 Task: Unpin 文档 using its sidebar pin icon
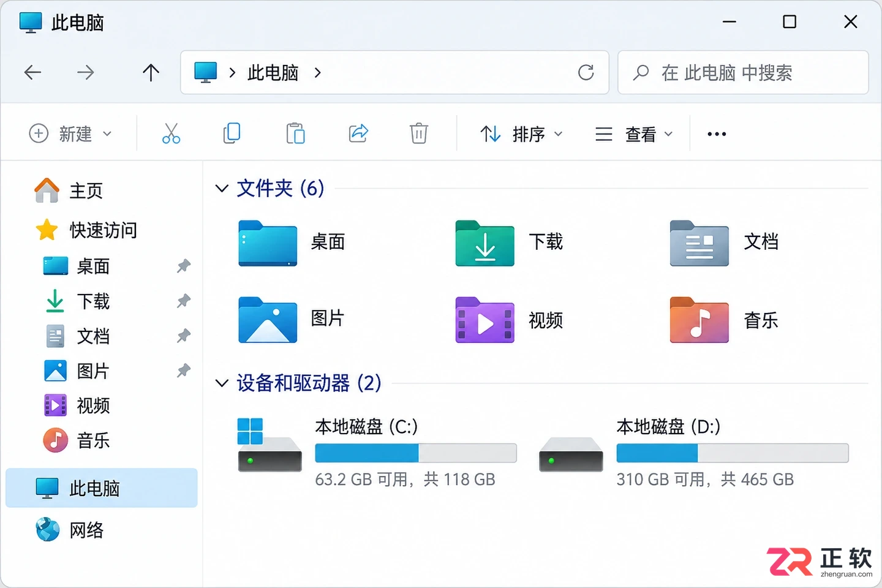click(x=184, y=336)
